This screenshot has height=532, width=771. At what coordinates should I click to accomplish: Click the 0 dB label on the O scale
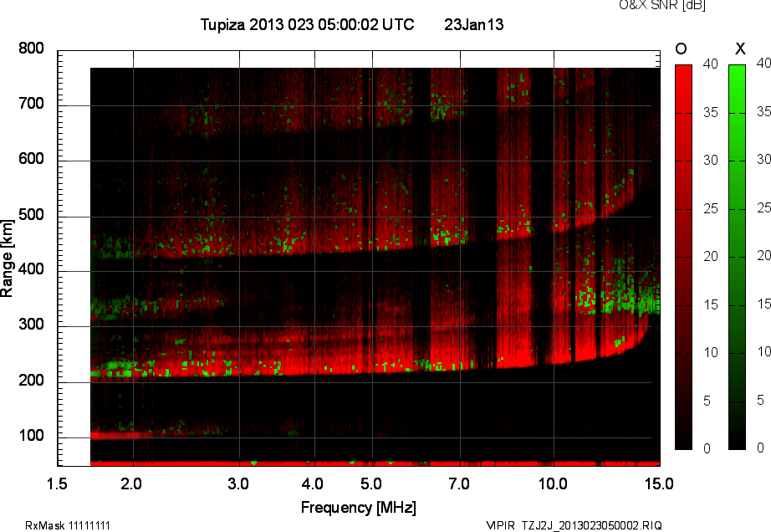click(707, 448)
